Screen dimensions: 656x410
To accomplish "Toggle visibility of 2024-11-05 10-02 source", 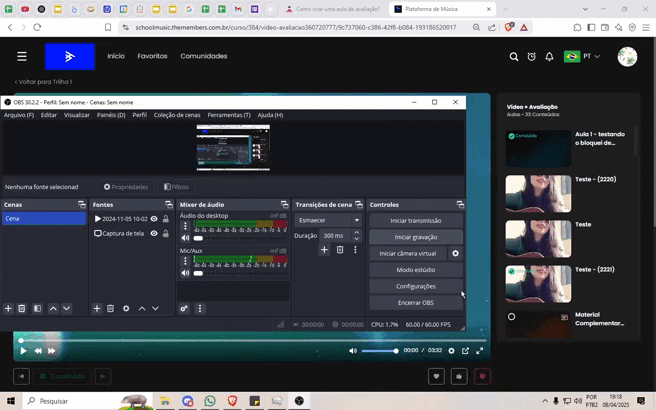I will [x=154, y=219].
